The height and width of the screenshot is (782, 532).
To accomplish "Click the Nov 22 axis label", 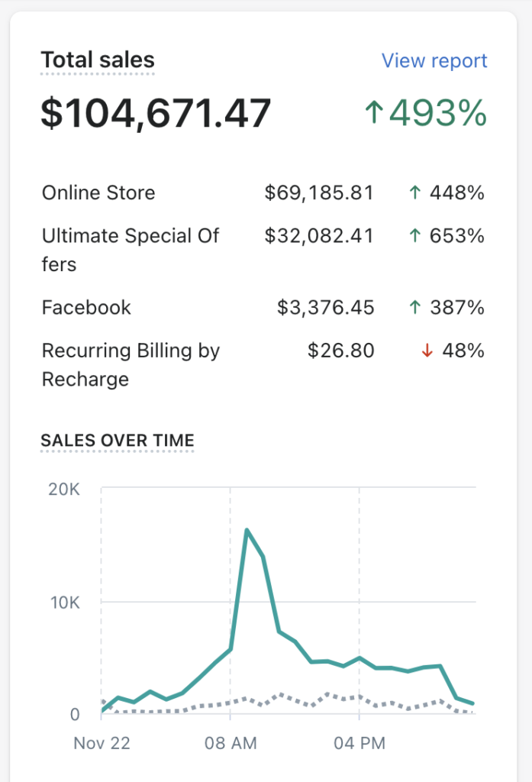I will pyautogui.click(x=102, y=743).
